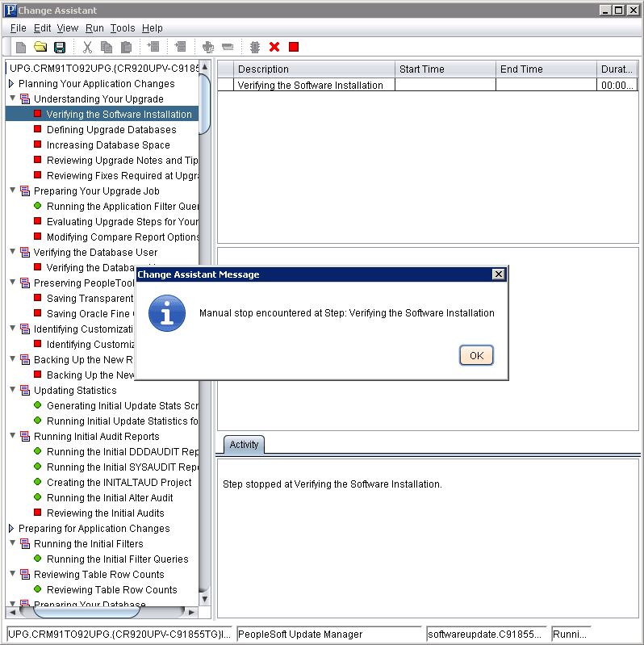The width and height of the screenshot is (644, 645).
Task: Click the red square stop icon in toolbar
Action: pyautogui.click(x=294, y=47)
